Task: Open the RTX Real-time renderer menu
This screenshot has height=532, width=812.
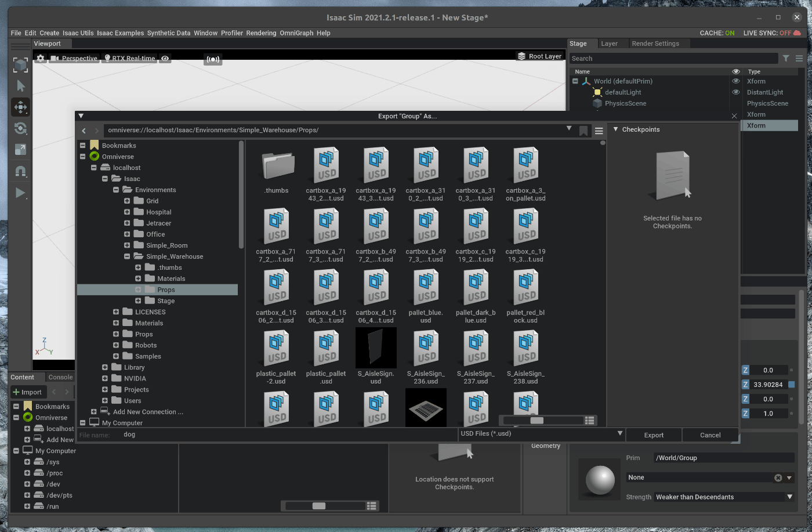Action: coord(130,58)
